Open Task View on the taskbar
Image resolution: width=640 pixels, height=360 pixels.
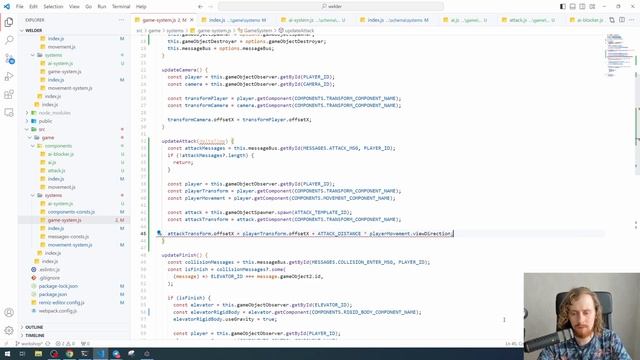click(22, 353)
